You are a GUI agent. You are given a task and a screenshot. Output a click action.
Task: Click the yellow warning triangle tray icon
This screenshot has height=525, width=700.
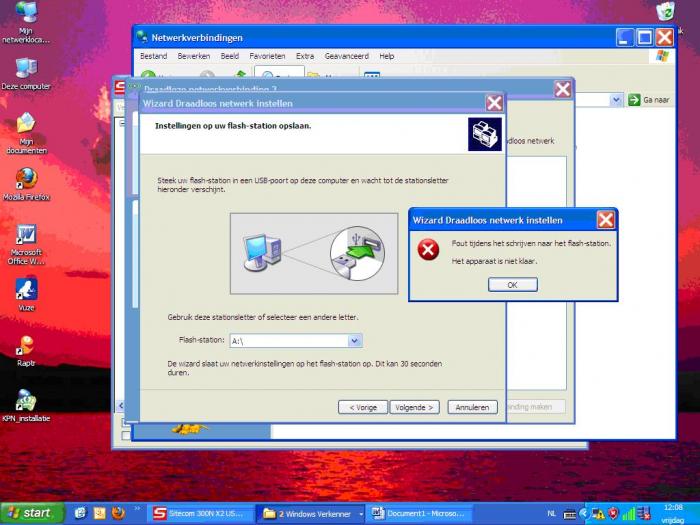597,514
